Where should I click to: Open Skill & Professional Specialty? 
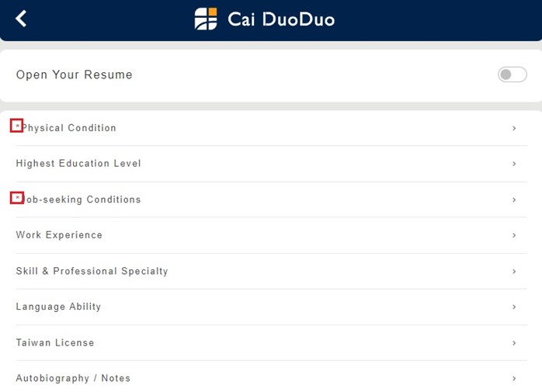(92, 271)
